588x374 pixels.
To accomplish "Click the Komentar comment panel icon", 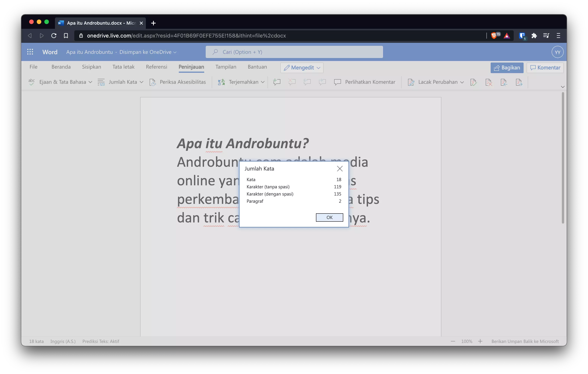I will coord(545,67).
